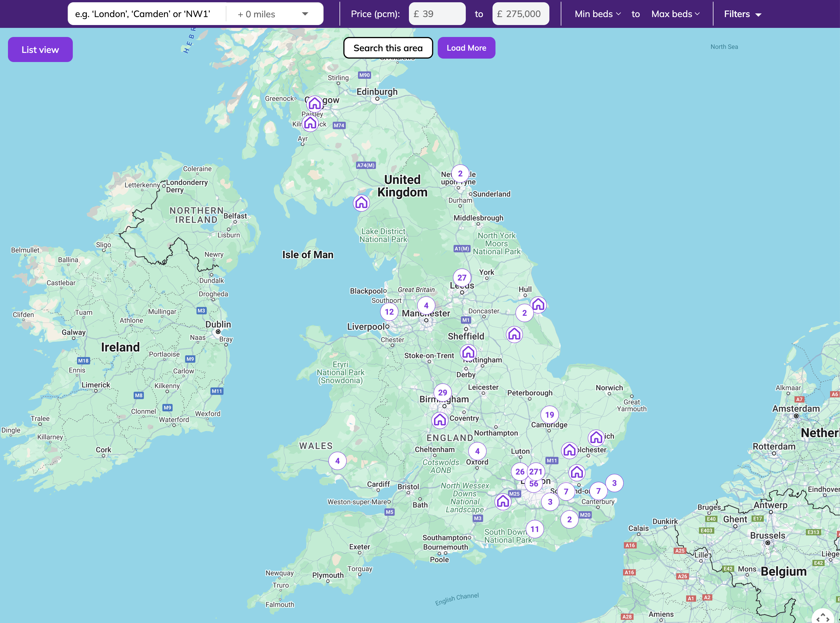Click the house marker near Hull
This screenshot has height=623, width=840.
tap(538, 304)
